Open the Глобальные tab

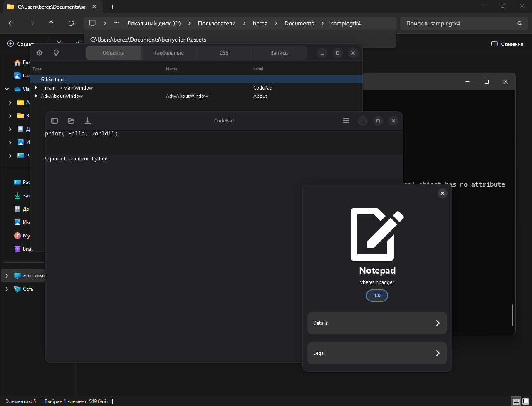[x=169, y=53]
